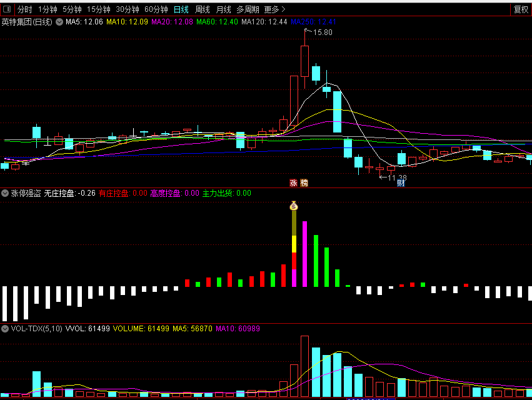Open the dropdown beside 张停强盗 indicator
The width and height of the screenshot is (532, 400).
(5, 193)
